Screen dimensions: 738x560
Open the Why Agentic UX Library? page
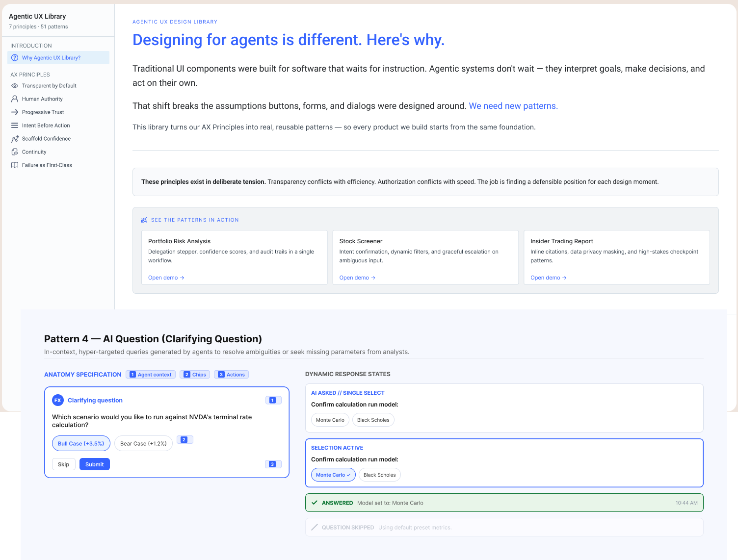58,58
